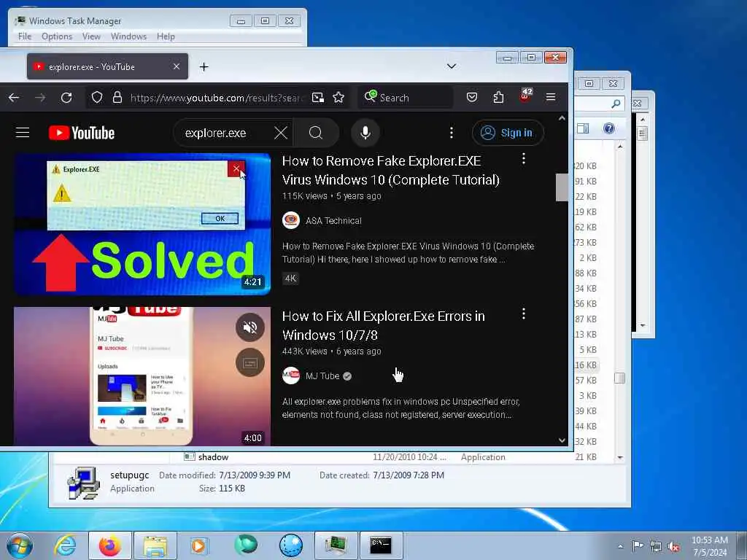The image size is (747, 560).
Task: Unmute the inline preview video
Action: click(x=250, y=327)
